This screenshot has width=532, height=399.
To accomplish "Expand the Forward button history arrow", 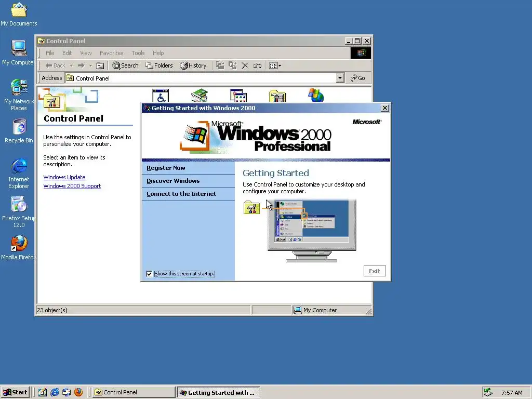I will pos(90,65).
